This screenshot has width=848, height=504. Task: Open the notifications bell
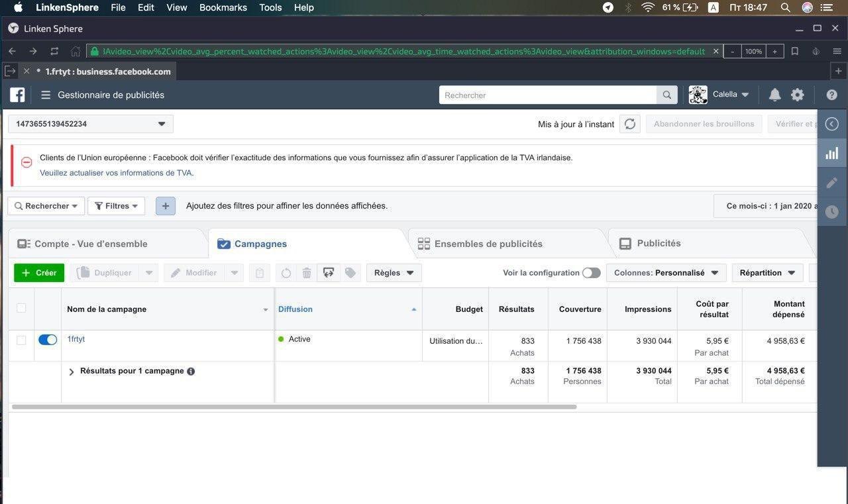tap(774, 95)
